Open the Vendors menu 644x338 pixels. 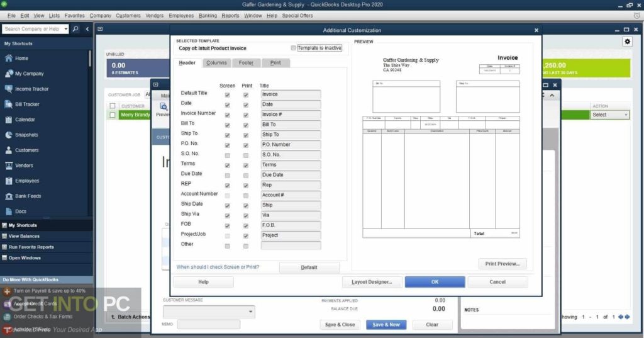tap(155, 16)
